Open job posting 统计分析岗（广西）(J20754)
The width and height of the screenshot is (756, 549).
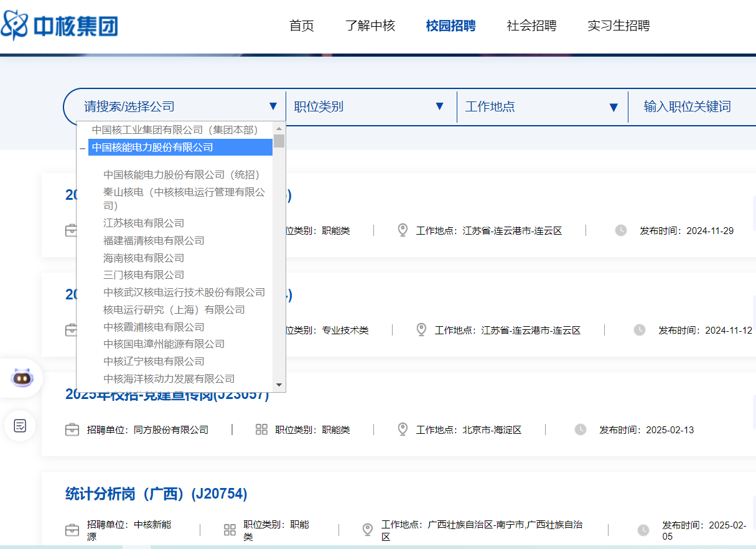pyautogui.click(x=156, y=494)
